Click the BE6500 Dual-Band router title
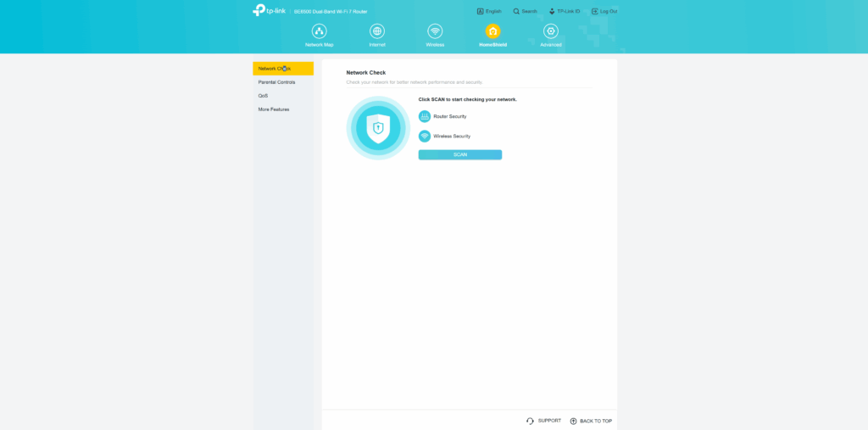This screenshot has width=868, height=430. (331, 11)
